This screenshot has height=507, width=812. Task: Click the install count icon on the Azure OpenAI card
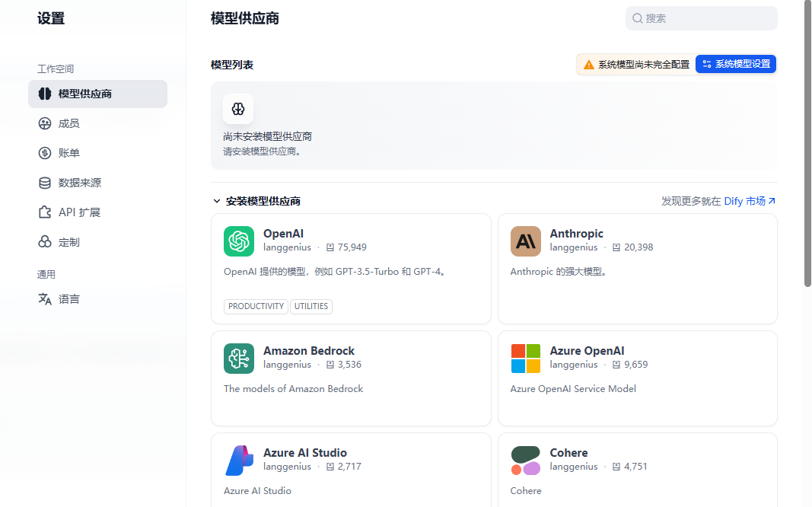(x=616, y=365)
